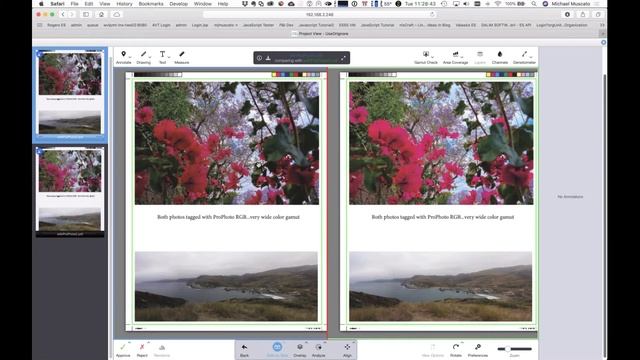The height and width of the screenshot is (360, 640).
Task: Click the expand fullscreen icon in comparing bar
Action: (343, 58)
